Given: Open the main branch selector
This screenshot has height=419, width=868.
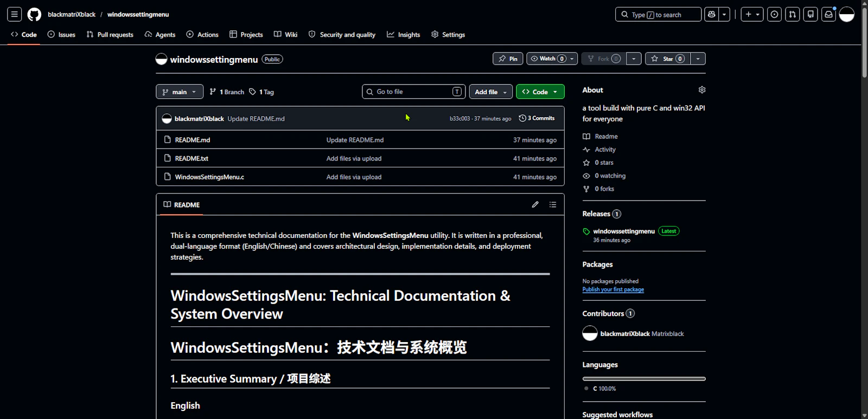Looking at the screenshot, I should pyautogui.click(x=180, y=92).
